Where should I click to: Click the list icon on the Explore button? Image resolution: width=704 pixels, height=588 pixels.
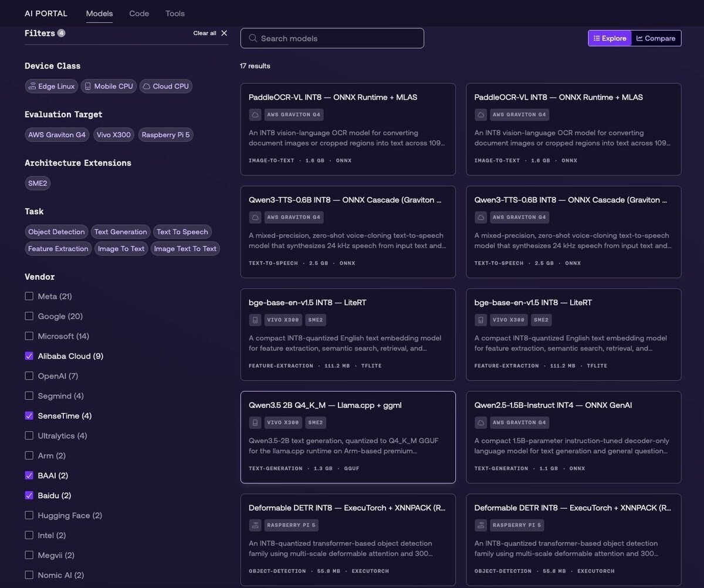click(x=597, y=38)
